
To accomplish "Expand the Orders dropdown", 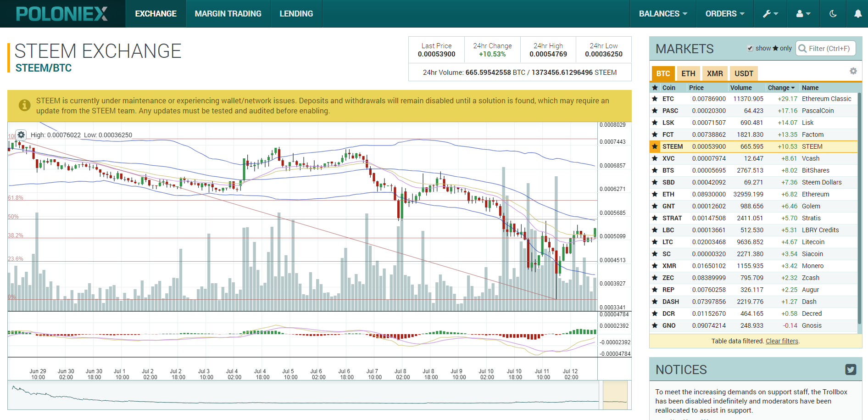I will click(x=725, y=14).
